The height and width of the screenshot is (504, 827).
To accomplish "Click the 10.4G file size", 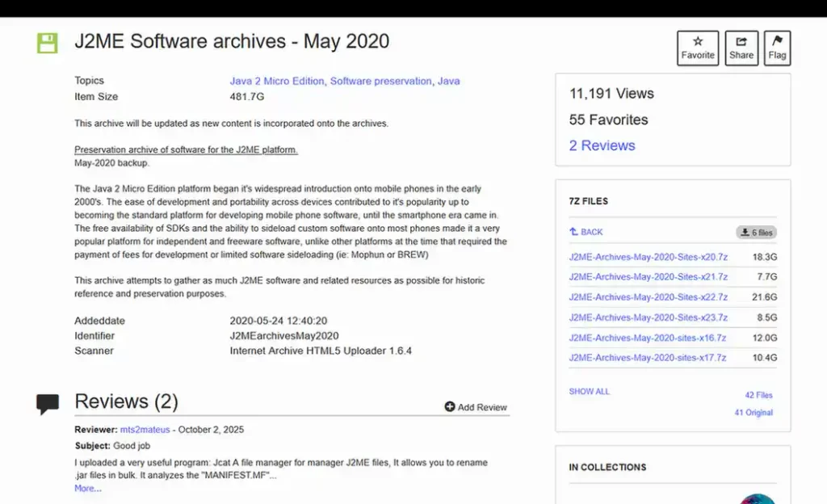I will point(764,358).
